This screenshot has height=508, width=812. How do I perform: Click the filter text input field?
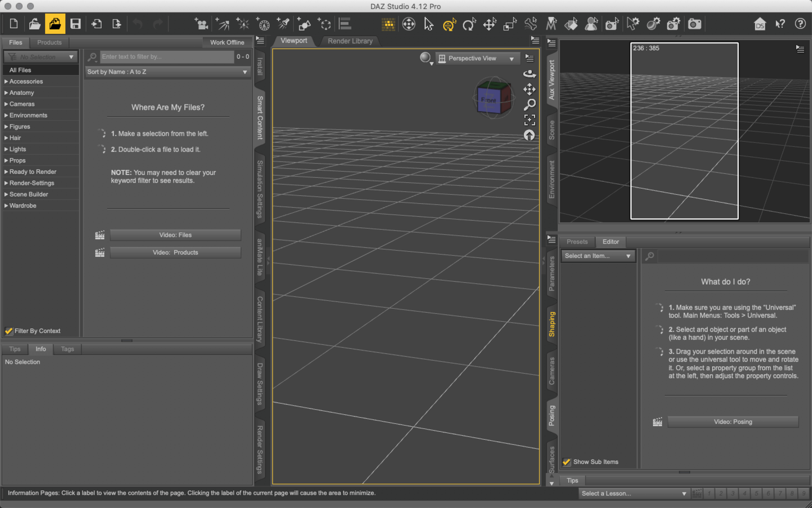(167, 57)
